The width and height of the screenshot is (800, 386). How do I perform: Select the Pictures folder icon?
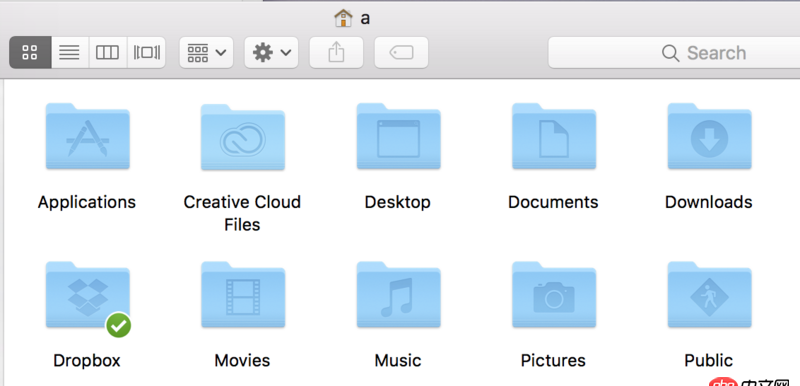(554, 295)
